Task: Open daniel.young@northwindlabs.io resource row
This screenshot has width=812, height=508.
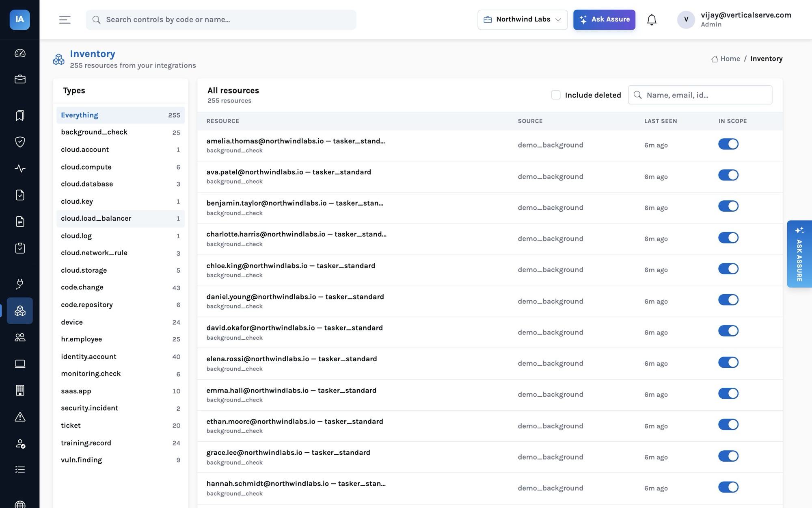Action: pos(490,301)
